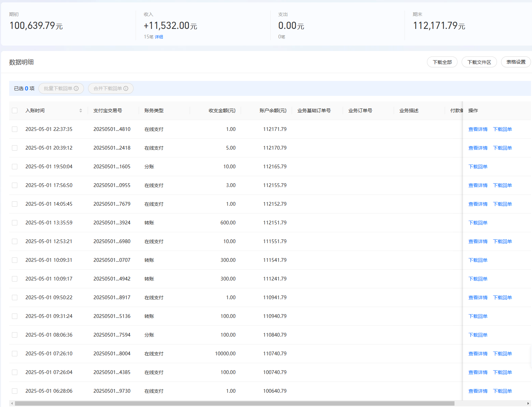Screen dimensions: 532x407
Task: Open the 详细 link under 收入
Action: pos(159,37)
